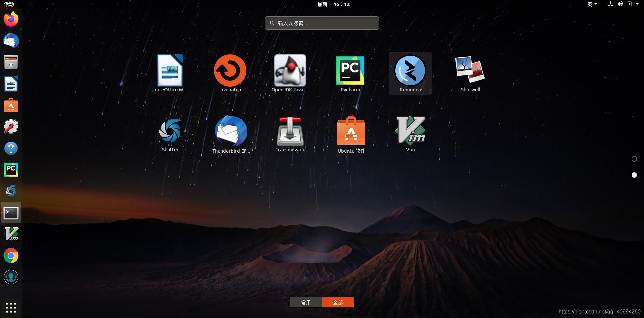Open system menu via network icon
644x318 pixels.
coord(610,4)
